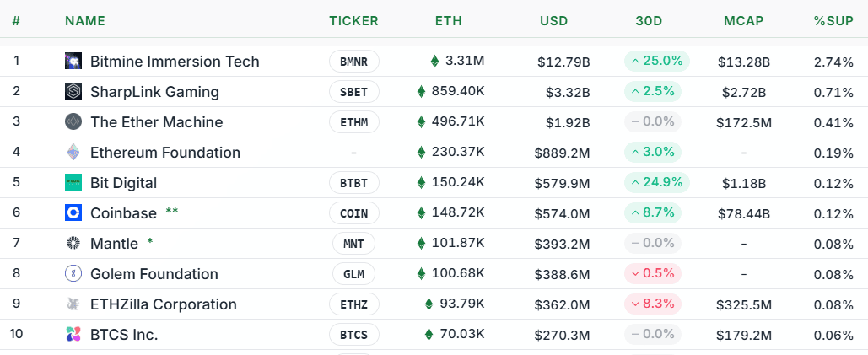The width and height of the screenshot is (868, 355).
Task: Click the Mantle logo icon
Action: pos(73,244)
